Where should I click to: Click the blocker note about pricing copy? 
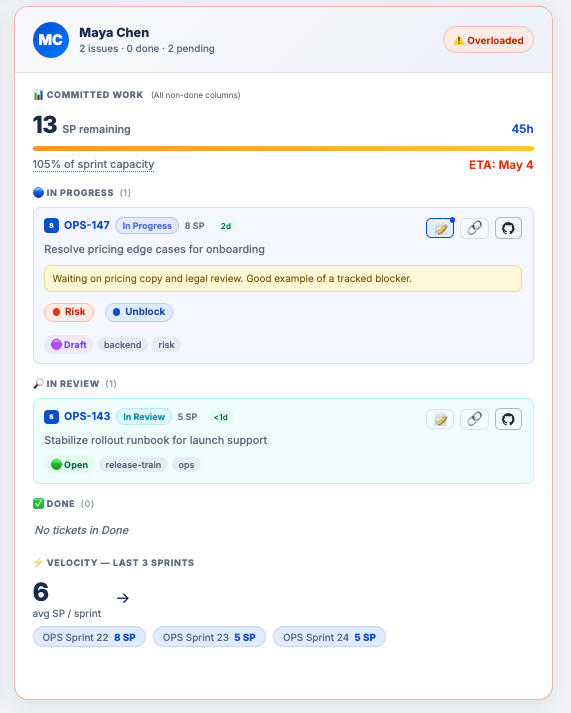point(283,278)
